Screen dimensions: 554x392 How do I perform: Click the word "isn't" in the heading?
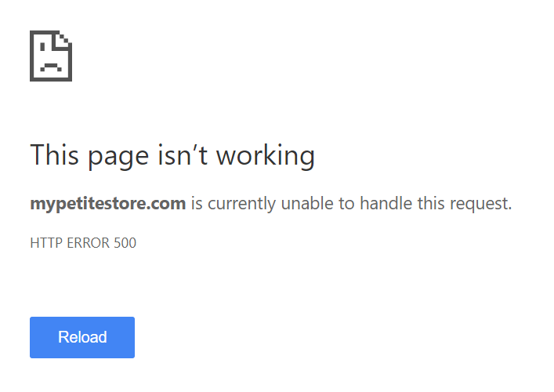click(x=183, y=154)
